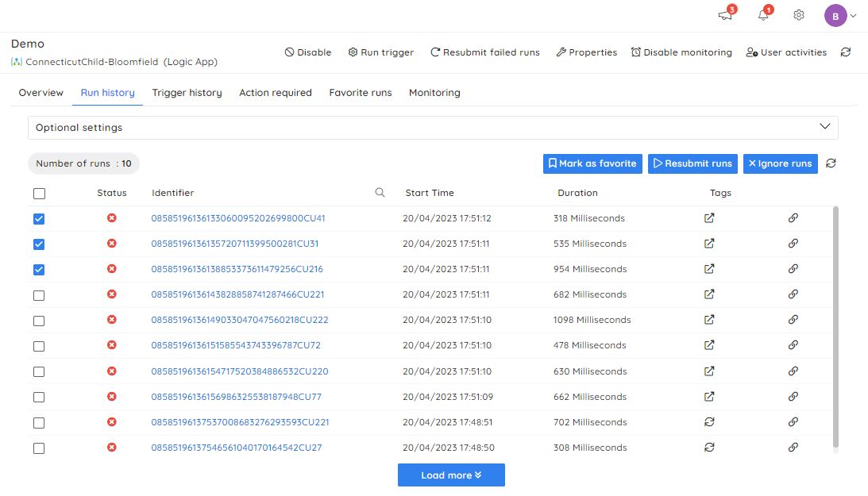Toggle the select-all checkbox in the table header
The height and width of the screenshot is (496, 868).
(x=39, y=193)
